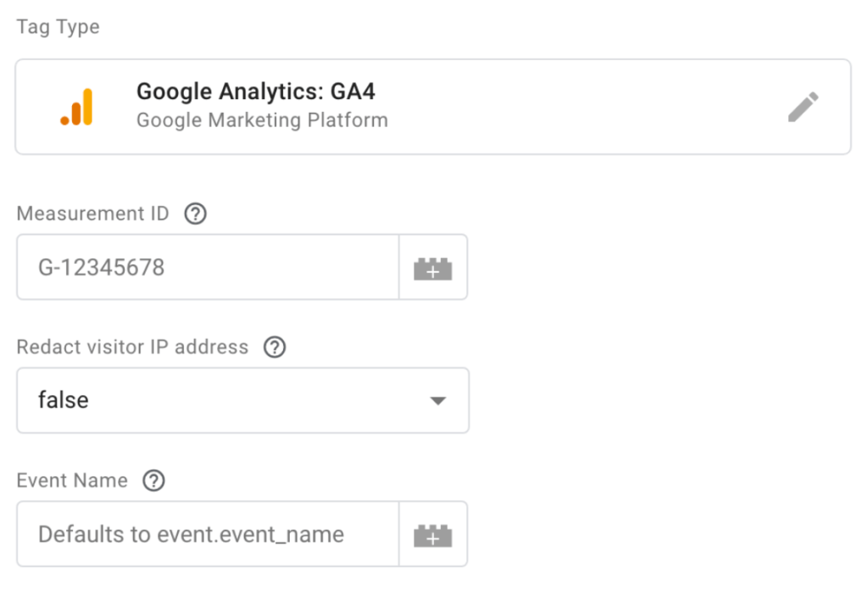
Task: Click the pencil icon to edit tag type
Action: pos(804,107)
